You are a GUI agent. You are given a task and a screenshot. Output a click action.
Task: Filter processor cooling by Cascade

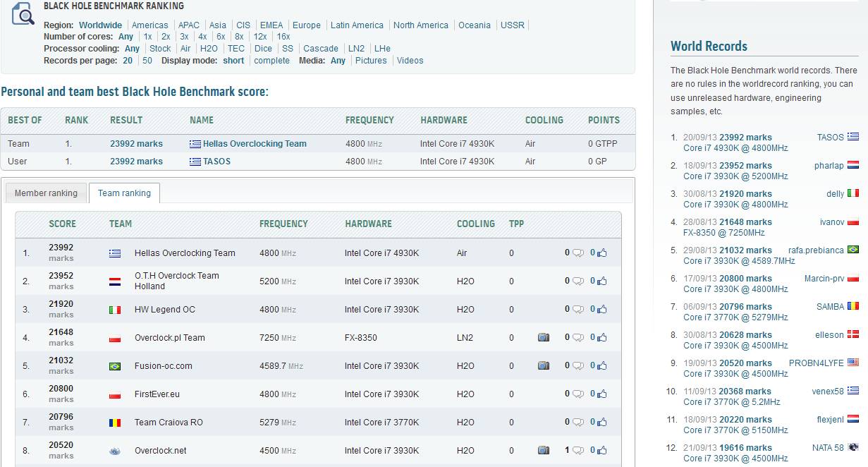click(321, 49)
